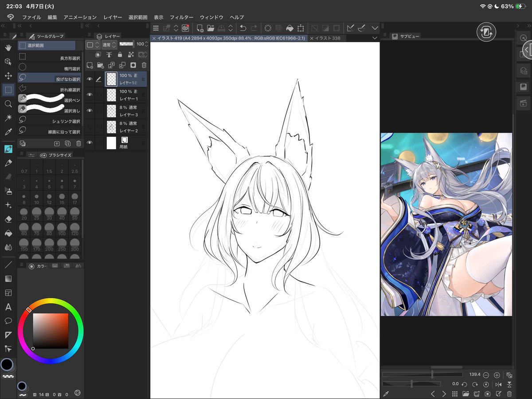Expand command bar overflow chevron
The width and height of the screenshot is (532, 399).
pyautogui.click(x=375, y=28)
